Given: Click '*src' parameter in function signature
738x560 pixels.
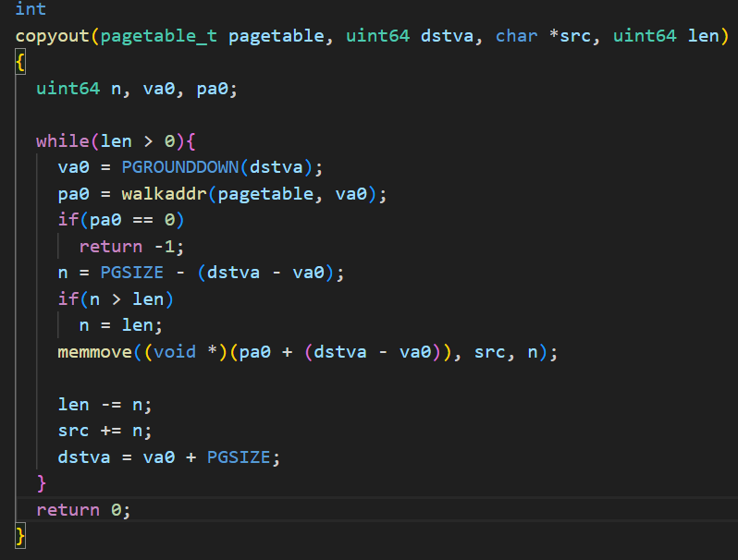Looking at the screenshot, I should tap(570, 36).
